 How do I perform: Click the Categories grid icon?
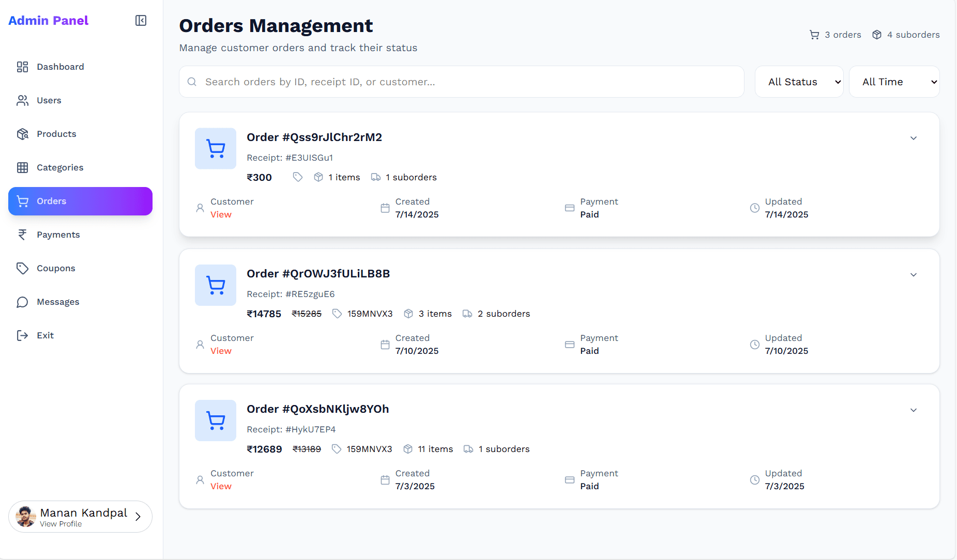pos(23,167)
